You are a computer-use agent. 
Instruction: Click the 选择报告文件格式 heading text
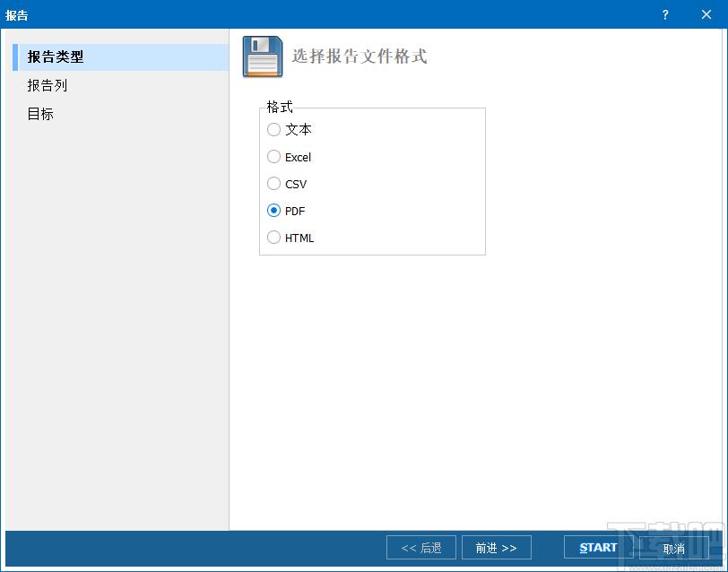coord(360,56)
